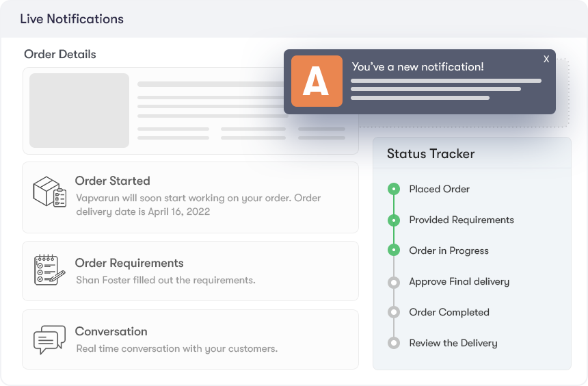Screen dimensions: 588x386
Task: Click the "Vapvarun will soon start working" description
Action: point(198,205)
